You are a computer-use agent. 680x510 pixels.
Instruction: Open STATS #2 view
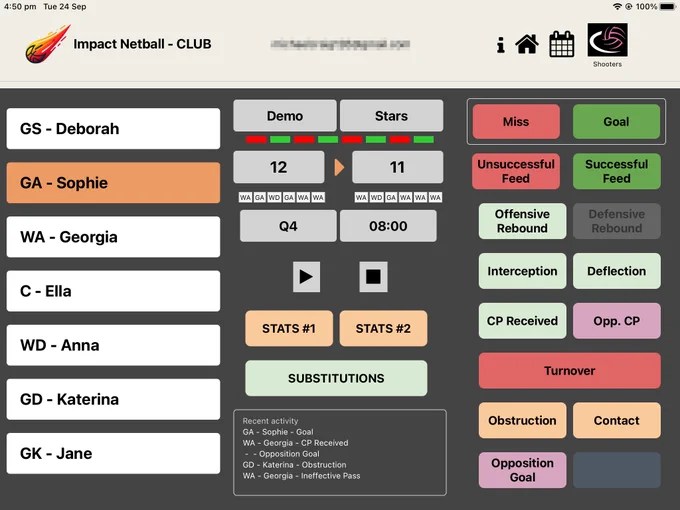tap(383, 328)
